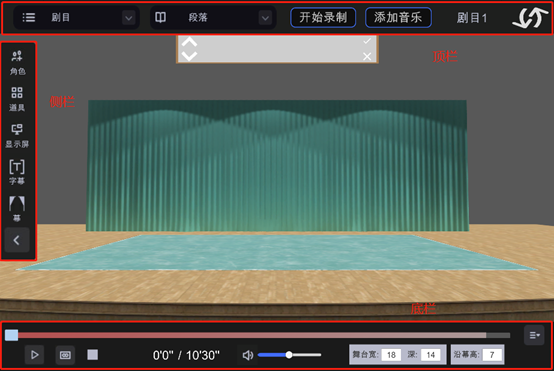This screenshot has height=371, width=554.
Task: Confirm with the checkmark in caption box
Action: pos(367,41)
